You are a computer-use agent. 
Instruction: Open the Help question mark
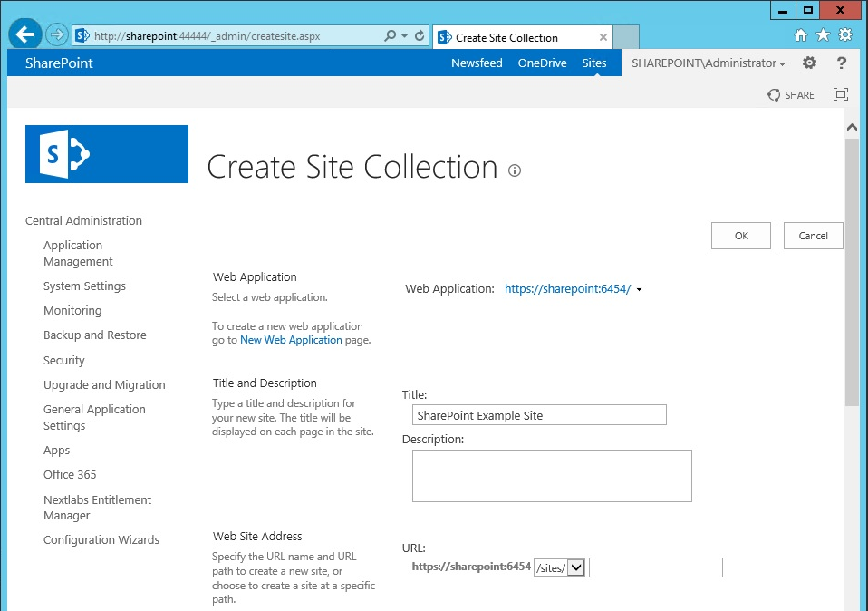[842, 63]
